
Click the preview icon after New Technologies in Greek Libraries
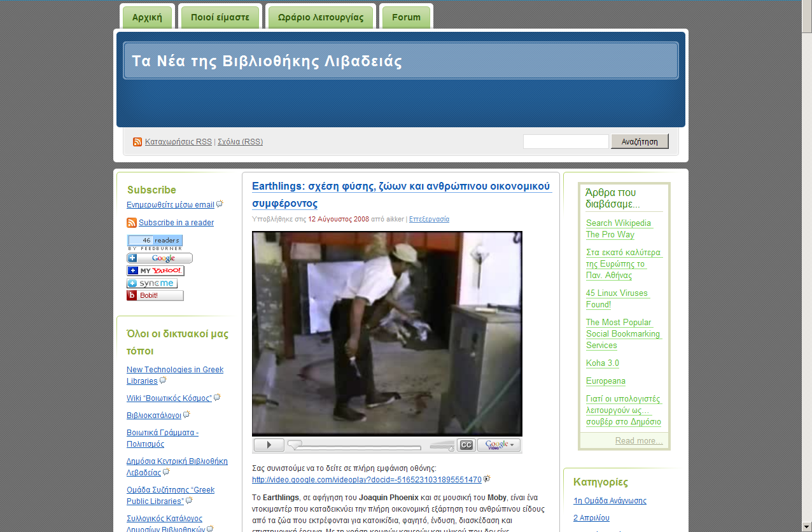click(x=163, y=381)
